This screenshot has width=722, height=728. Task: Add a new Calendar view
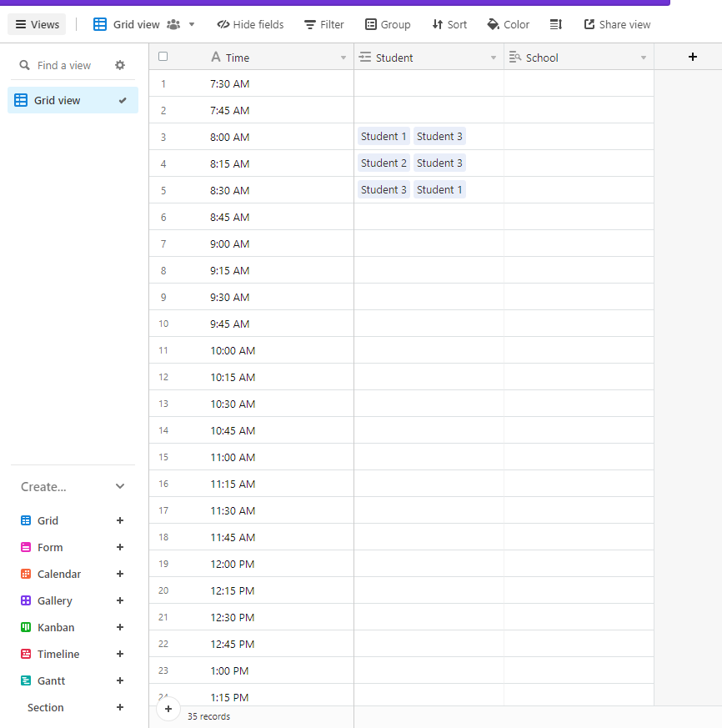(120, 574)
